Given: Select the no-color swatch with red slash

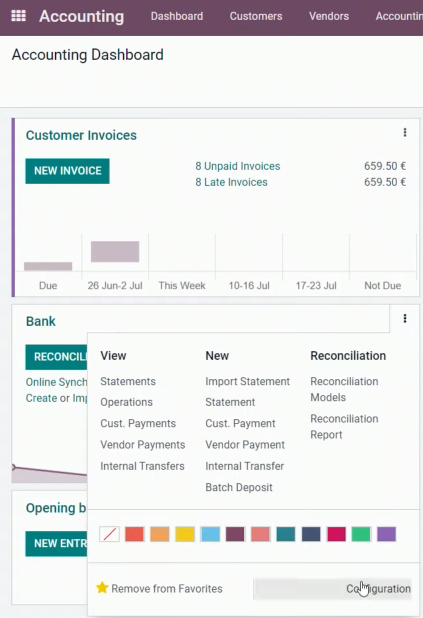Looking at the screenshot, I should pyautogui.click(x=110, y=534).
